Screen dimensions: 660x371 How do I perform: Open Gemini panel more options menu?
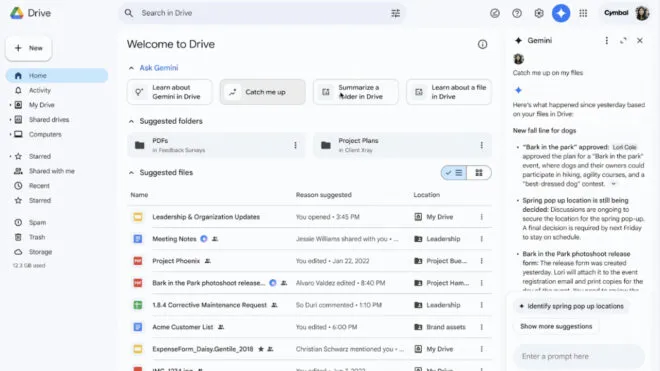tap(607, 40)
